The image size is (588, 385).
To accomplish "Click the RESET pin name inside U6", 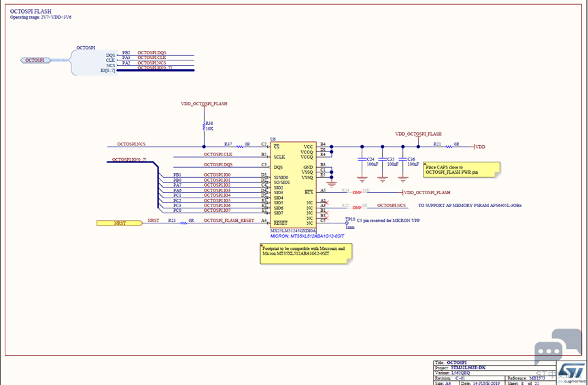I will pos(281,223).
